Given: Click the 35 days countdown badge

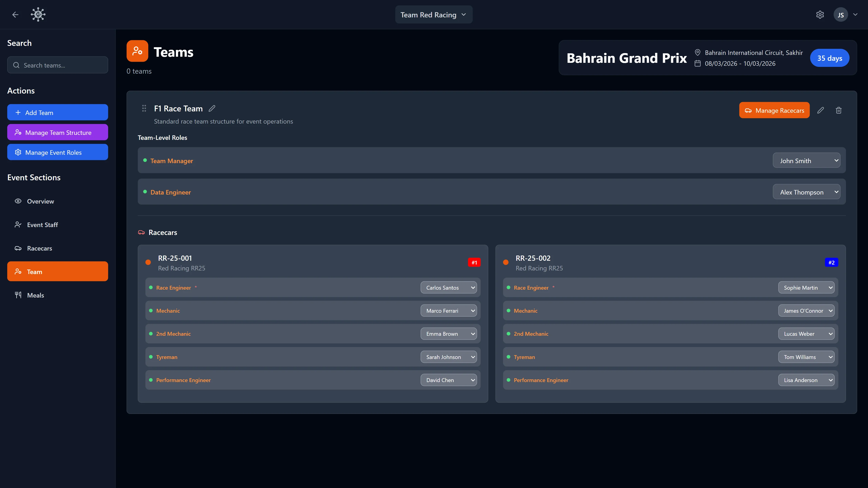Looking at the screenshot, I should tap(830, 58).
